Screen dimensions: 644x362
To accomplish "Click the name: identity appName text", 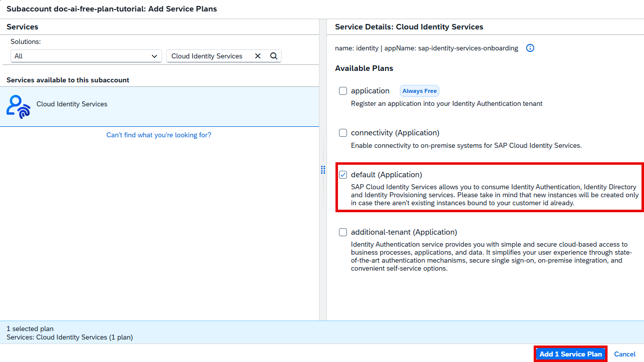I will (x=426, y=48).
